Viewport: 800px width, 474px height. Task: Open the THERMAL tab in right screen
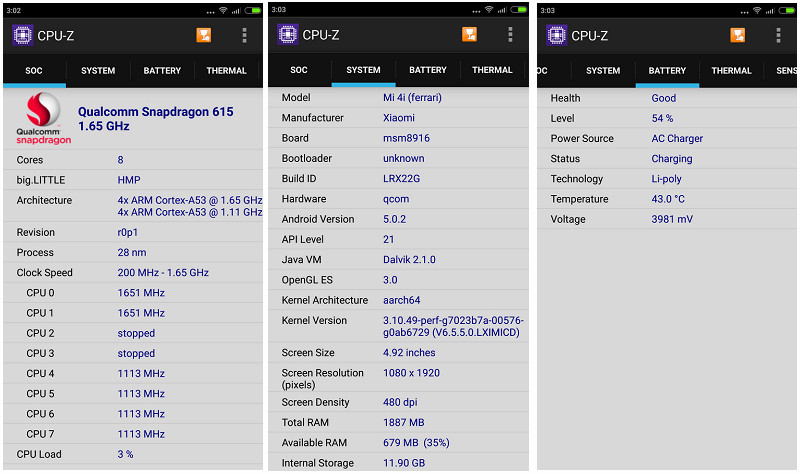732,71
